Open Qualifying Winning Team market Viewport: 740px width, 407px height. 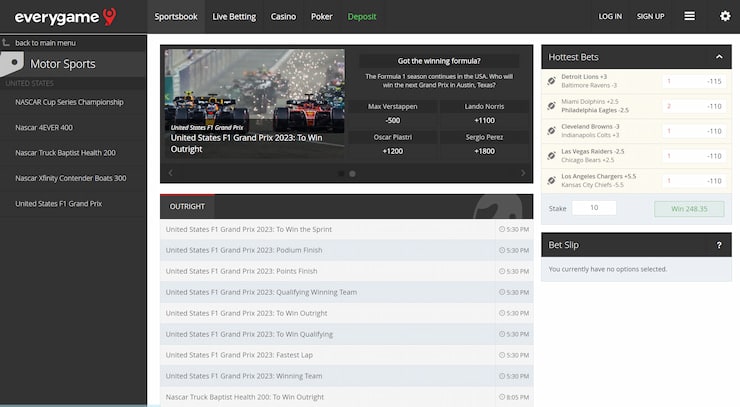tap(346, 292)
